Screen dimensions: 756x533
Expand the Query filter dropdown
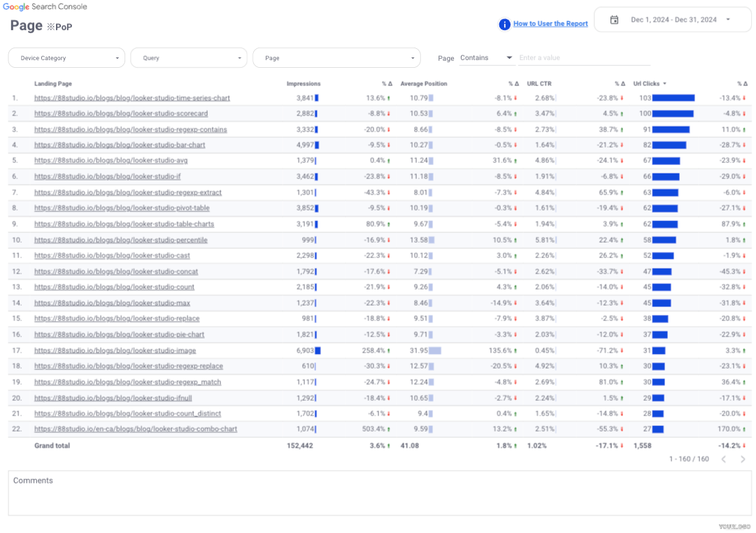point(189,58)
